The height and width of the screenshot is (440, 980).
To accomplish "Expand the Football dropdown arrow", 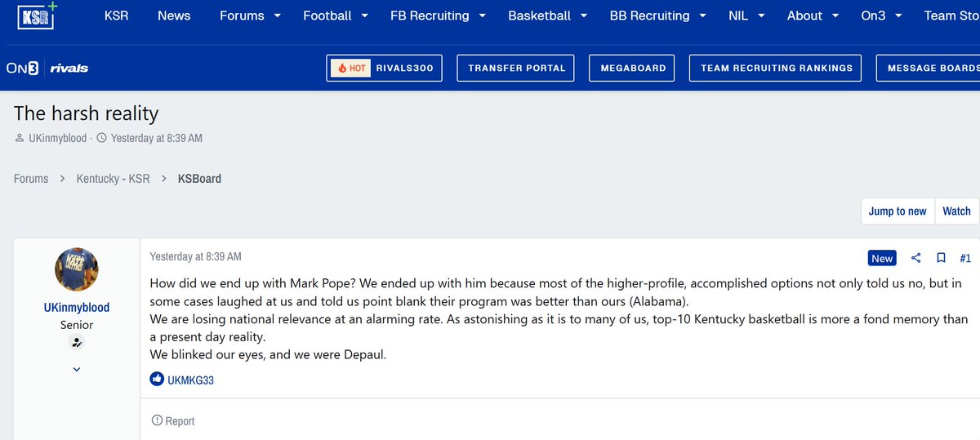I will (x=364, y=16).
